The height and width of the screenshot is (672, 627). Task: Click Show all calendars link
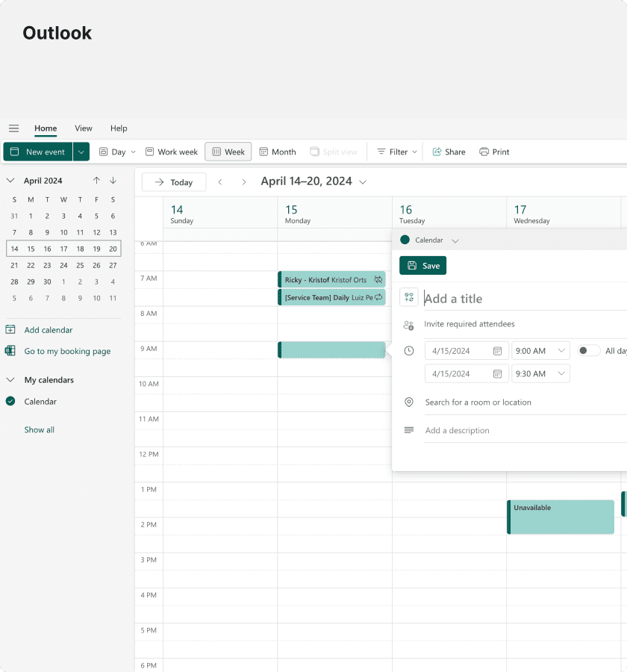[39, 430]
